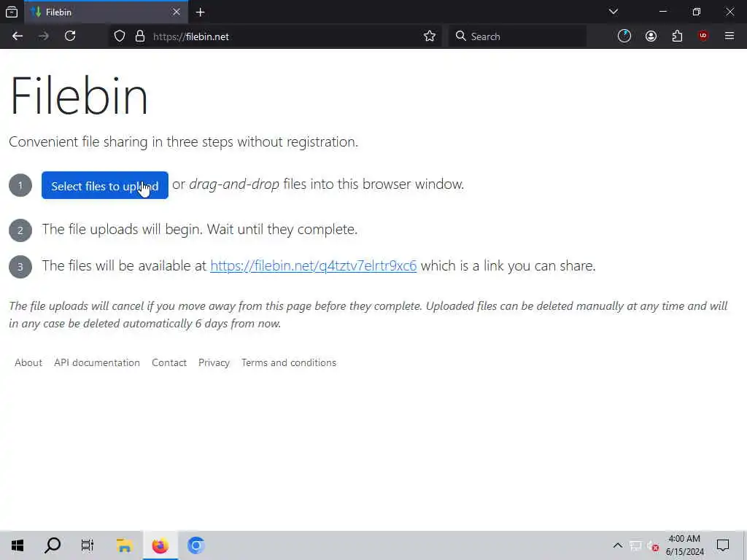Image resolution: width=747 pixels, height=560 pixels.
Task: Open the Contact footer link
Action: tap(169, 363)
